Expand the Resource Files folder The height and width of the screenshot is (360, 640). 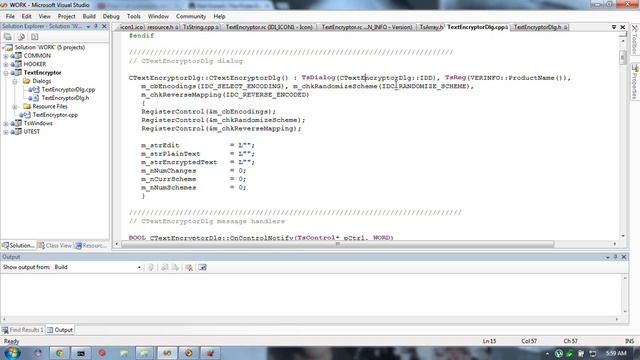pyautogui.click(x=15, y=107)
